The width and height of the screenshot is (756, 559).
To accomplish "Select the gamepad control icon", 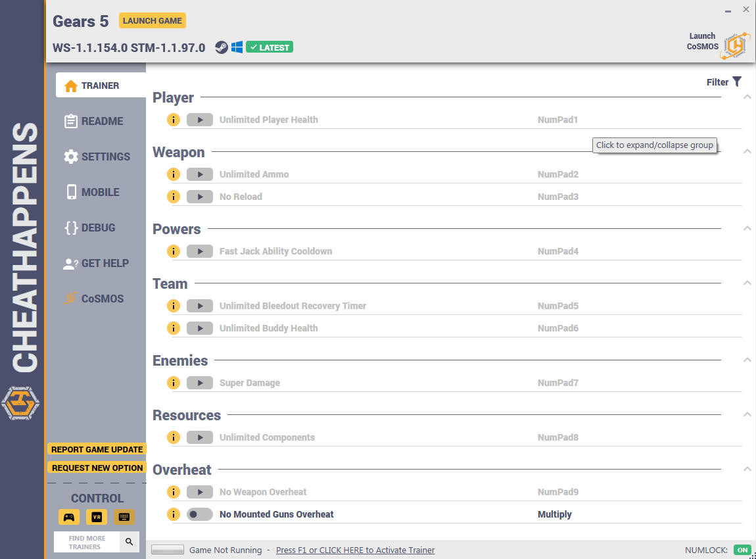I will click(69, 517).
